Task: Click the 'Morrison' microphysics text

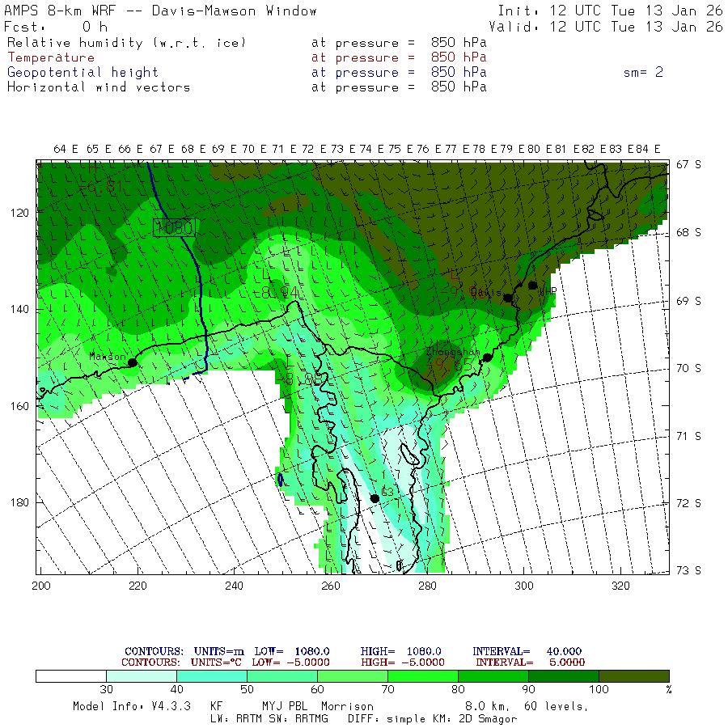Action: pos(347,707)
